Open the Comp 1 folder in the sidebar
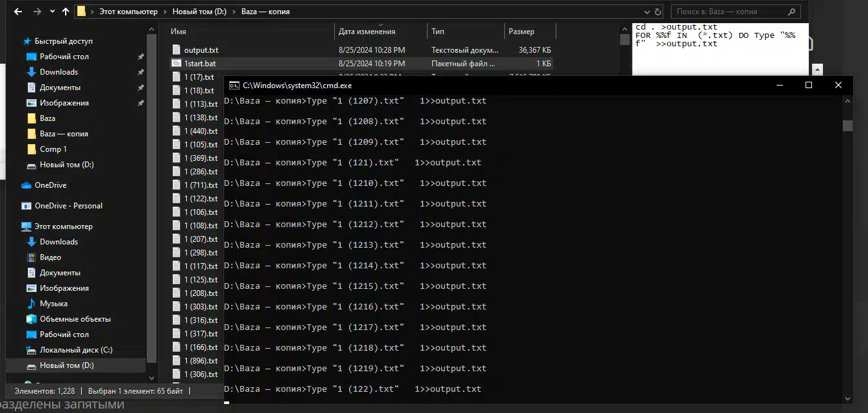The image size is (868, 413). point(53,149)
